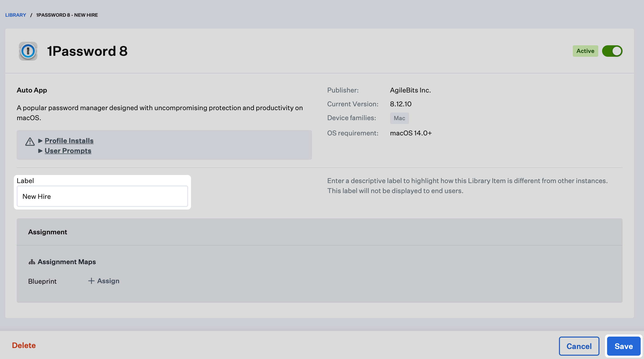The image size is (644, 359).
Task: Click the Publisher: field label
Action: 343,90
